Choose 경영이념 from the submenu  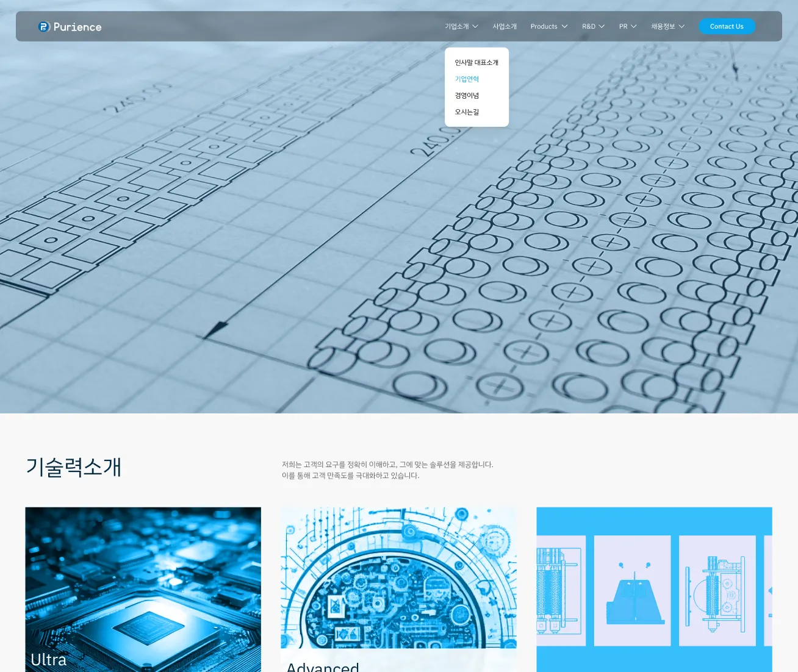click(x=467, y=95)
